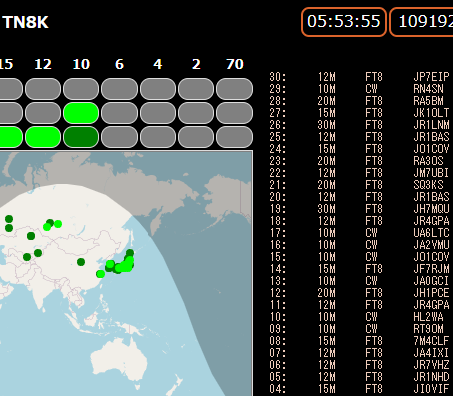This screenshot has width=453, height=396.
Task: Click log entry 13 callsign JA0GCI
Action: point(431,281)
